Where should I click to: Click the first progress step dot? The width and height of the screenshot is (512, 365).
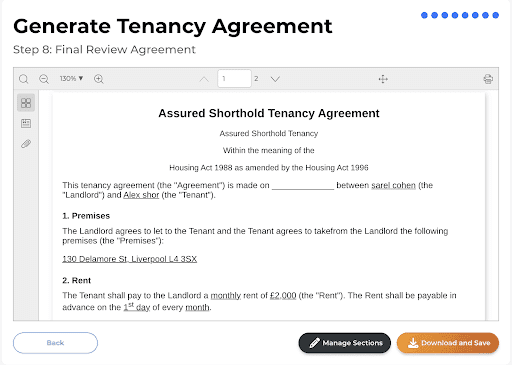(424, 15)
